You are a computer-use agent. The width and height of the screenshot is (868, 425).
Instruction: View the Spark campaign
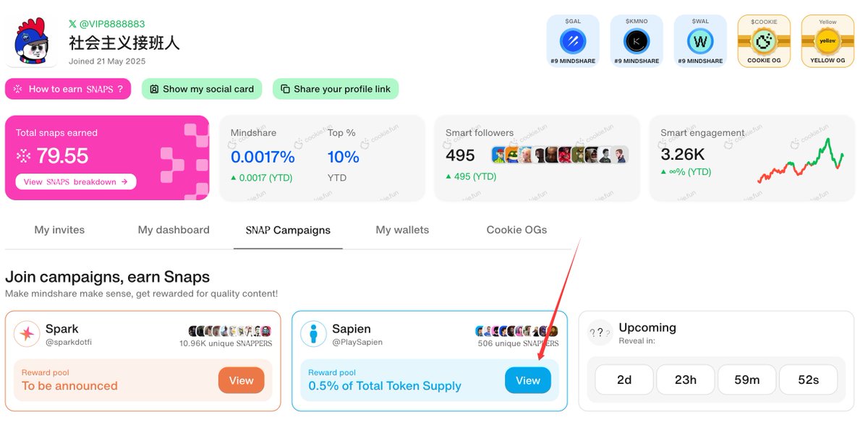242,380
